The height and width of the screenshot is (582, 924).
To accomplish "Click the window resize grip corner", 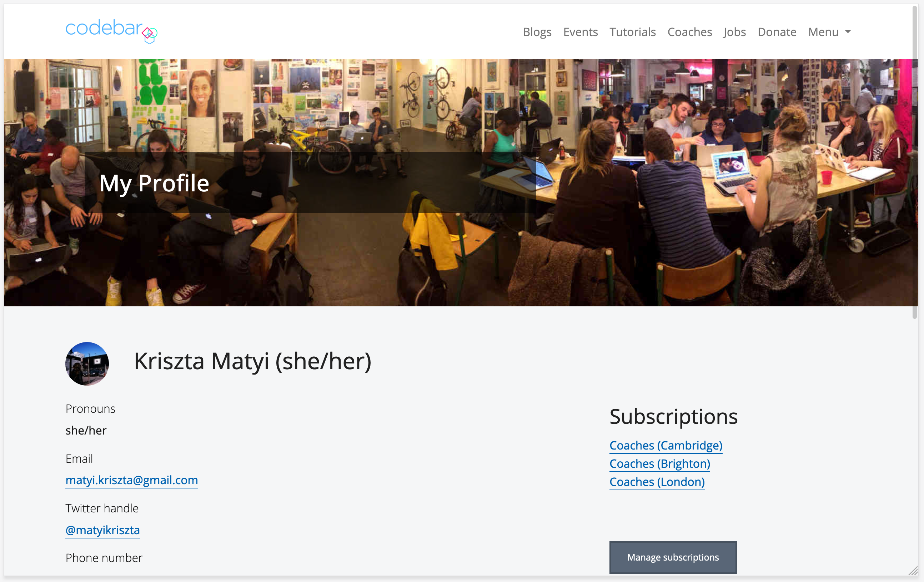I will [x=913, y=571].
